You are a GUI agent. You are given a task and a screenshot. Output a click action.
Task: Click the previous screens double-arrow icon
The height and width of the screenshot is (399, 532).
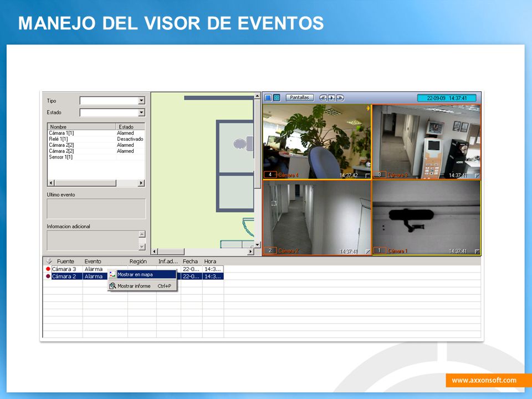coord(323,98)
